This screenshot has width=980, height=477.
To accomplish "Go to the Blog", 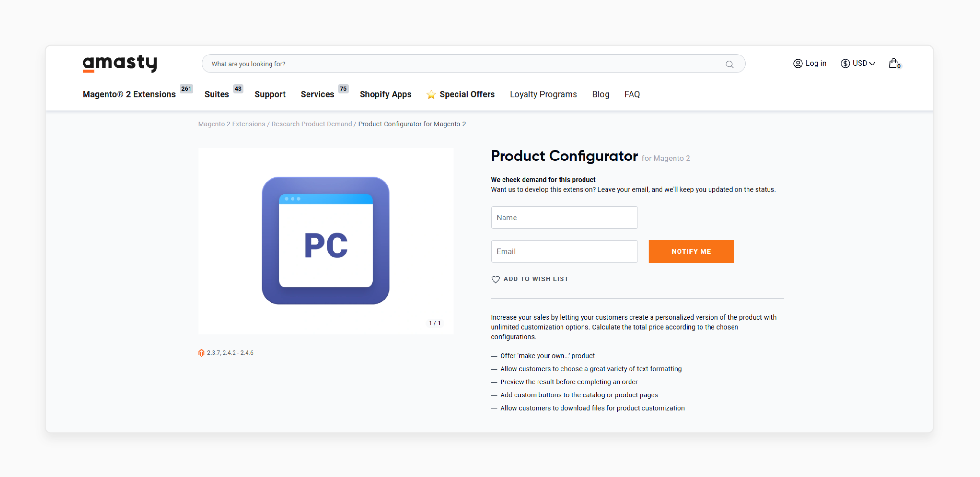I will point(600,95).
